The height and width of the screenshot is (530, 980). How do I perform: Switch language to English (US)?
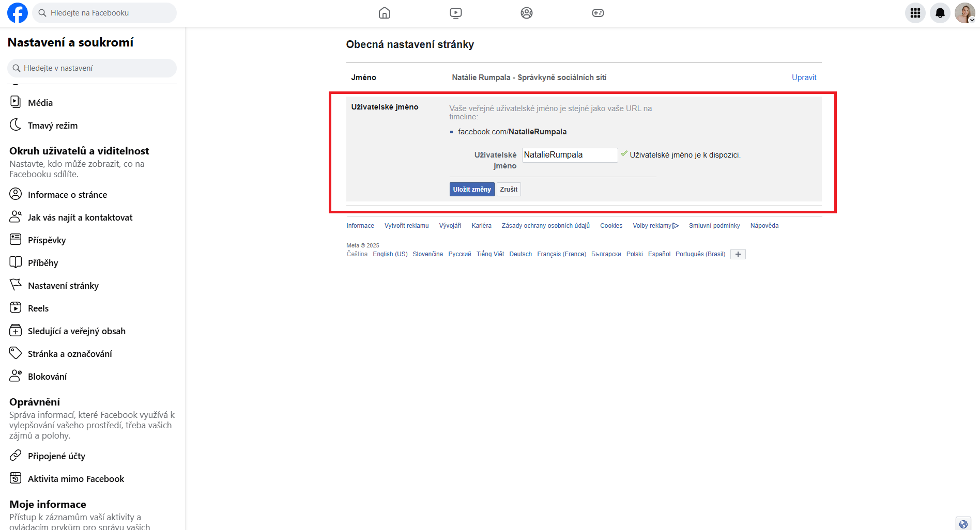390,254
